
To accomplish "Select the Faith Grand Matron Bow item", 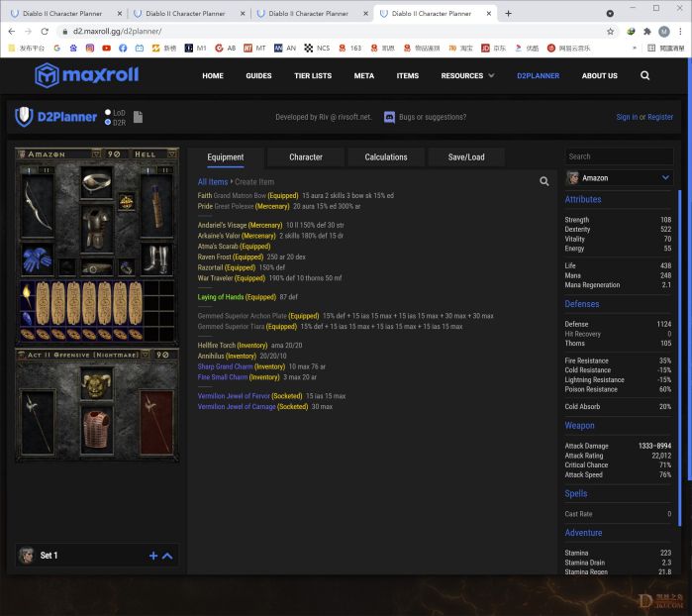I will 296,195.
